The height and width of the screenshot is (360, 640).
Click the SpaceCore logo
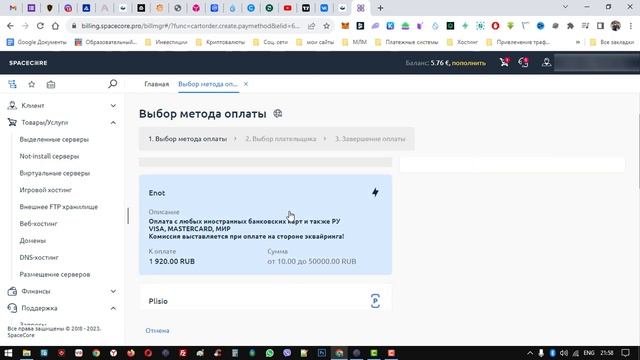(28, 63)
